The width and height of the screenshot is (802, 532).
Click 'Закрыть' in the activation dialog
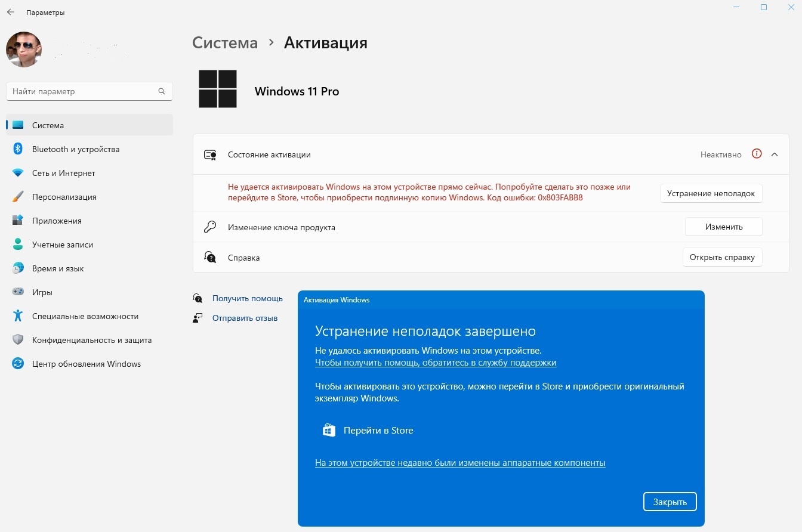click(670, 502)
